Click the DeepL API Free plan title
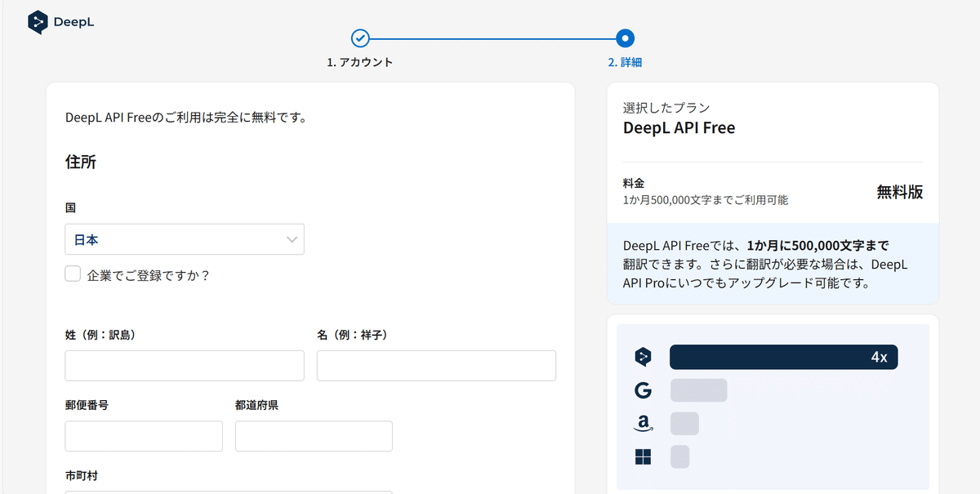Screen dimensions: 980x494 tap(679, 127)
